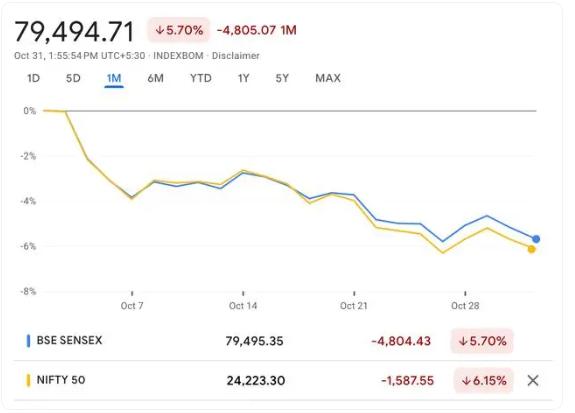The image size is (575, 413).
Task: Click the blue BSE SENSEX color bar
Action: click(x=29, y=340)
